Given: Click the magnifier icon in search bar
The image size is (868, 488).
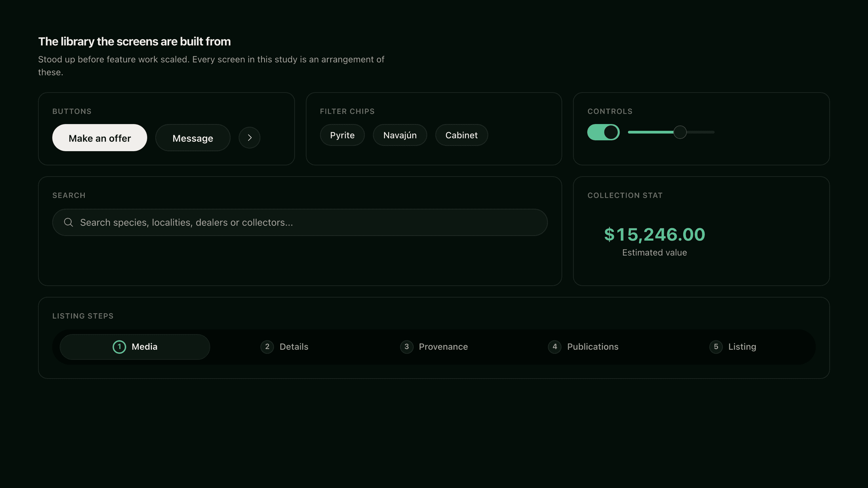Looking at the screenshot, I should [68, 222].
